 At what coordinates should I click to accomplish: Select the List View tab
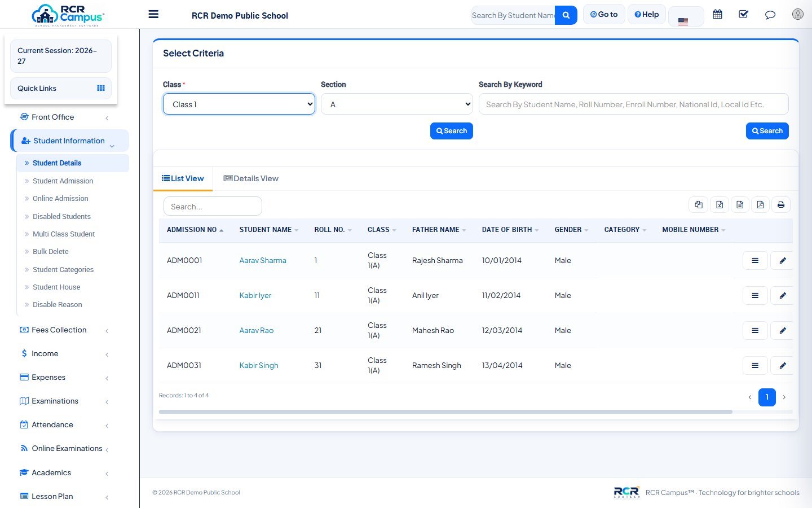tap(183, 179)
